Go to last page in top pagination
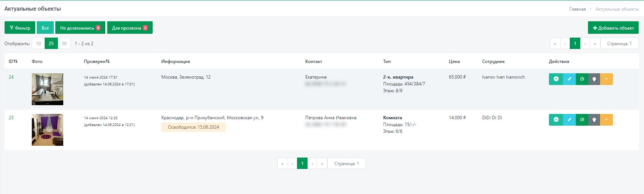 point(595,43)
